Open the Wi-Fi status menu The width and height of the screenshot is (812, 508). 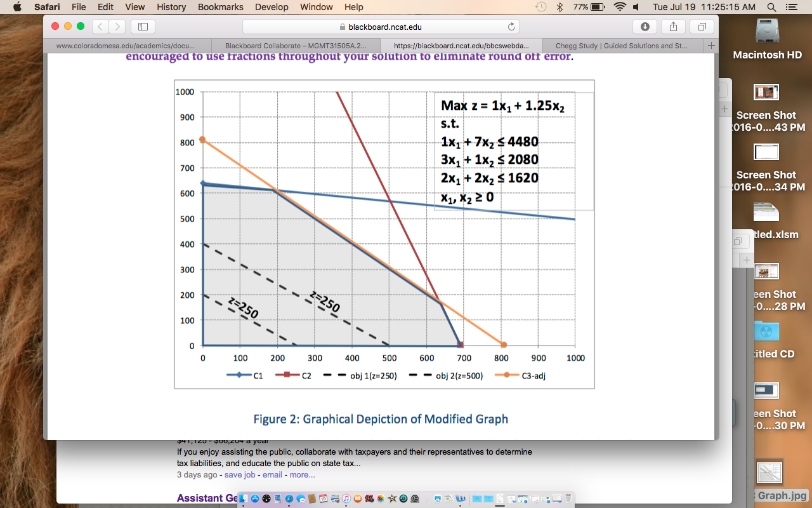pos(619,7)
